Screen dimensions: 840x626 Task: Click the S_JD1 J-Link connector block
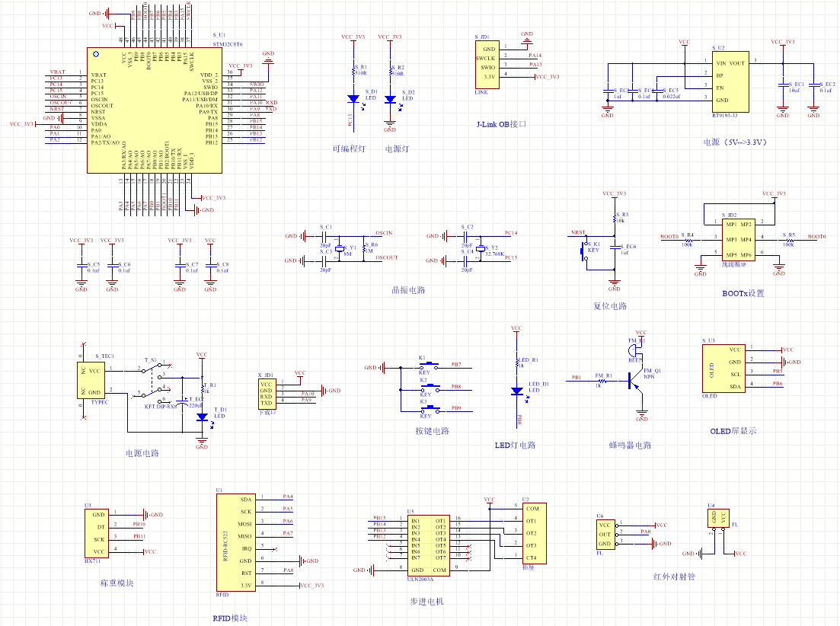tap(486, 63)
